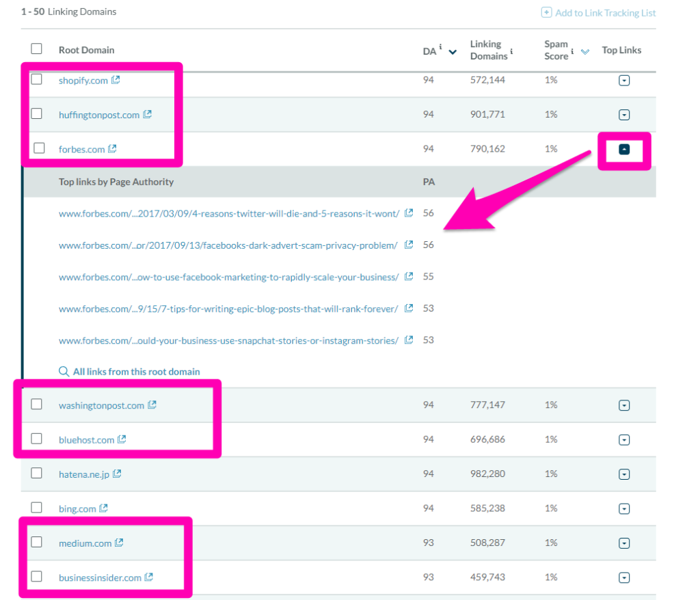This screenshot has width=700, height=600.
Task: Open external icon for twitter-will-die article
Action: tap(409, 213)
